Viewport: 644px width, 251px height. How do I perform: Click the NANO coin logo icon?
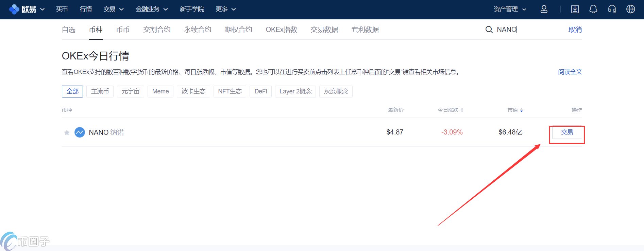80,132
